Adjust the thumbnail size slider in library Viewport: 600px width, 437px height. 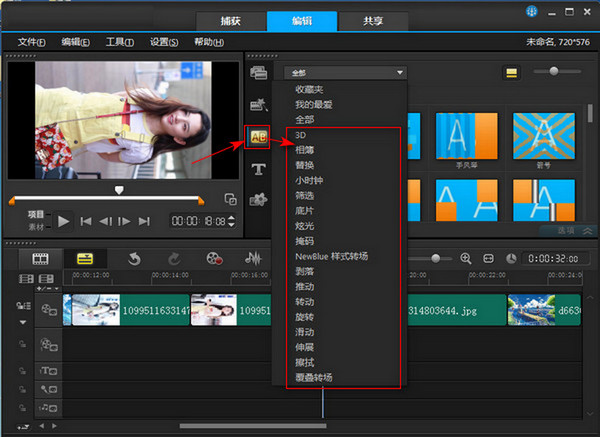click(554, 71)
